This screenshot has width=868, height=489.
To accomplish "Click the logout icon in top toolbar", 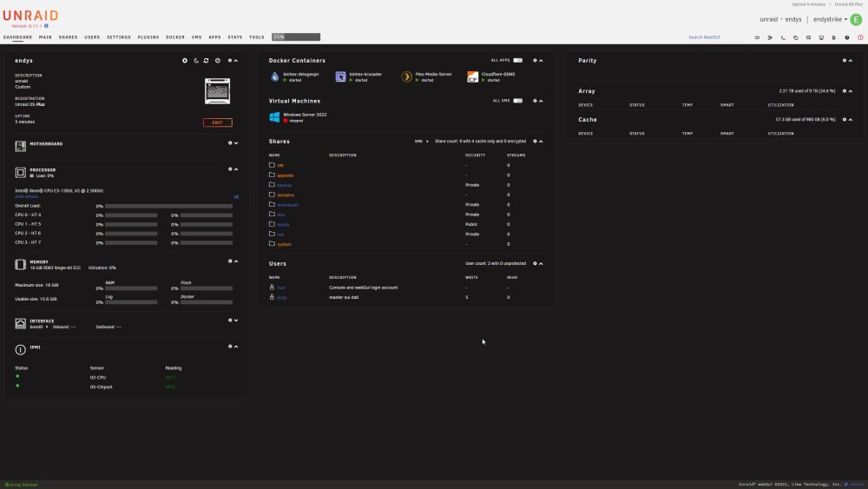I will pyautogui.click(x=770, y=37).
